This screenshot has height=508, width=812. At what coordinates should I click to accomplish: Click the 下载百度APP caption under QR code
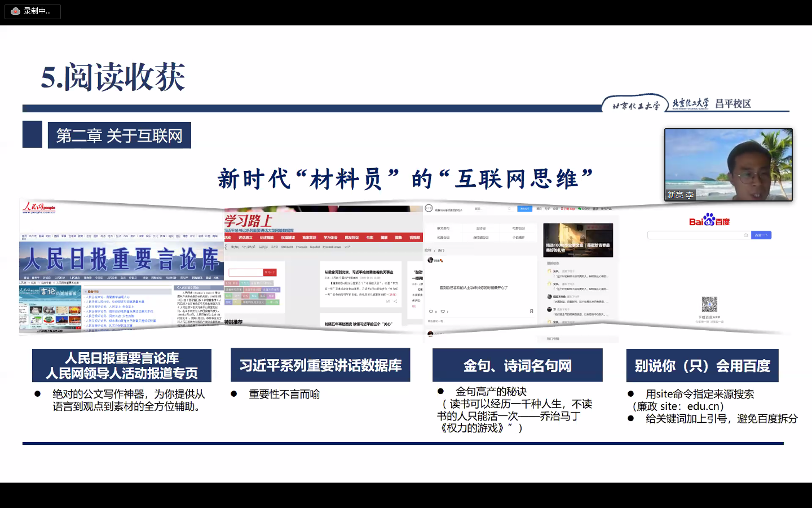point(709,317)
